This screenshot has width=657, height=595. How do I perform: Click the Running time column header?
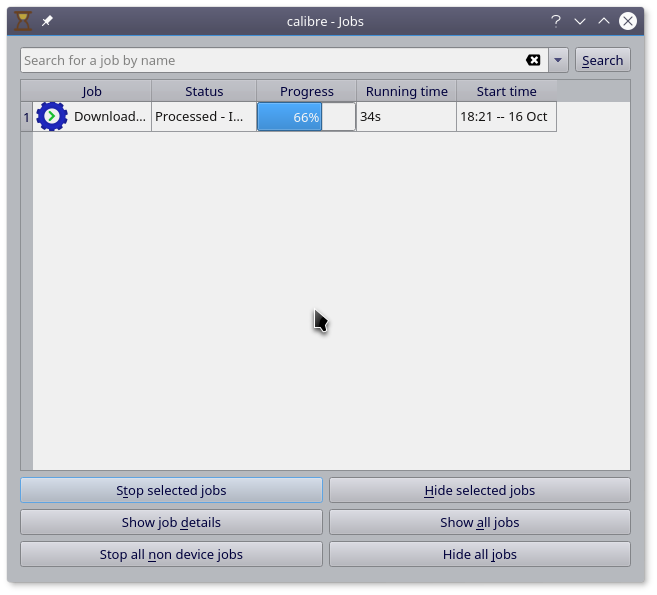pos(406,91)
